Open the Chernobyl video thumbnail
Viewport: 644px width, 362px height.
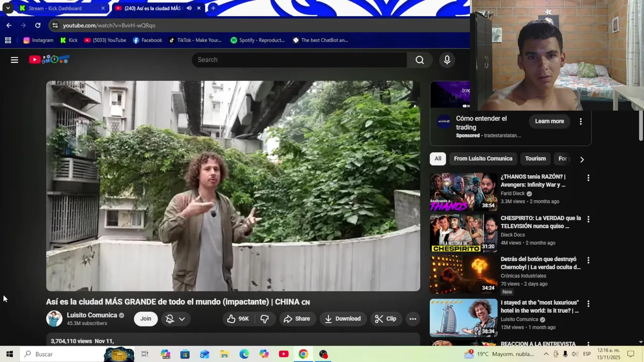tap(463, 275)
